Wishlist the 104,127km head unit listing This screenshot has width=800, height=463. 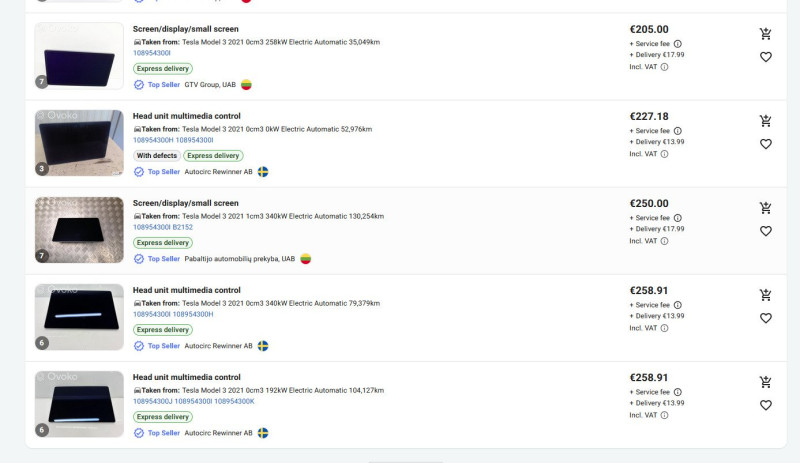(765, 405)
